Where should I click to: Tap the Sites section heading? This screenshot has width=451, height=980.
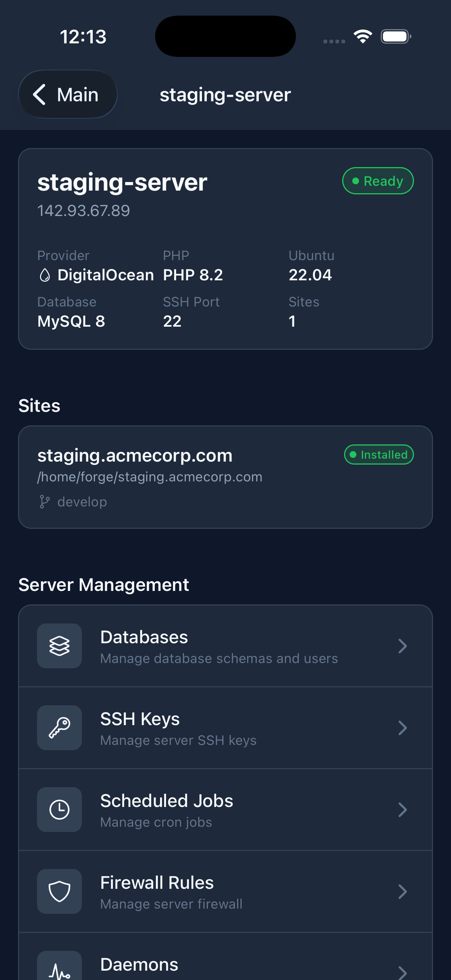[x=39, y=406]
